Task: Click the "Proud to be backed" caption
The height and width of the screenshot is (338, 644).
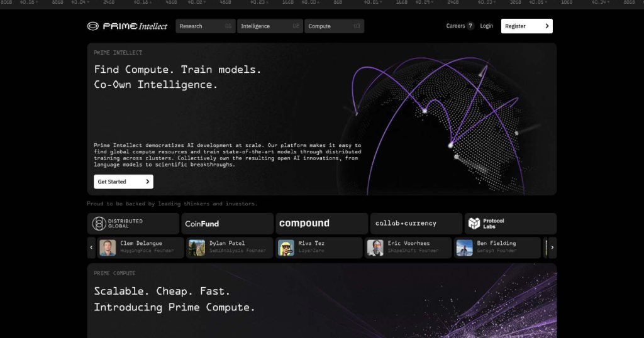Action: point(172,204)
